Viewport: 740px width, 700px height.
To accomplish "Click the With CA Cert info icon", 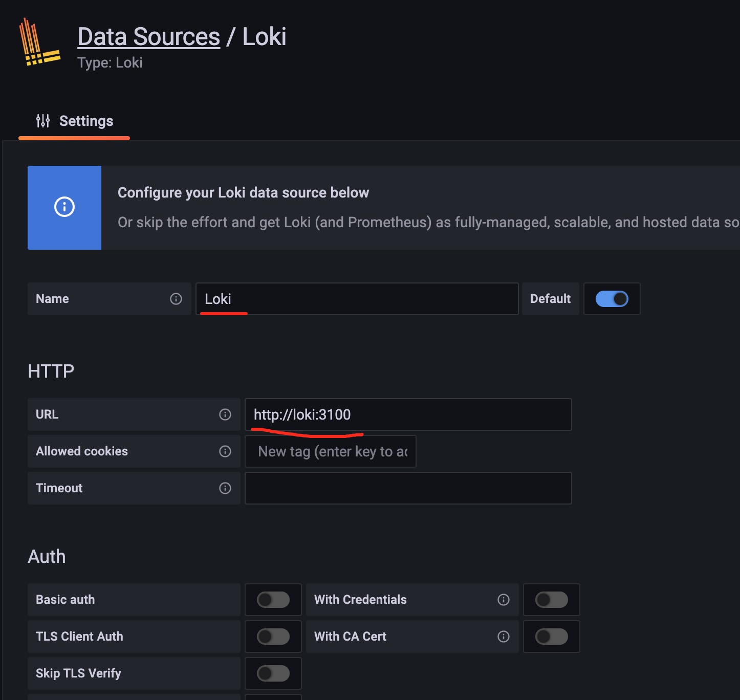I will pyautogui.click(x=503, y=637).
